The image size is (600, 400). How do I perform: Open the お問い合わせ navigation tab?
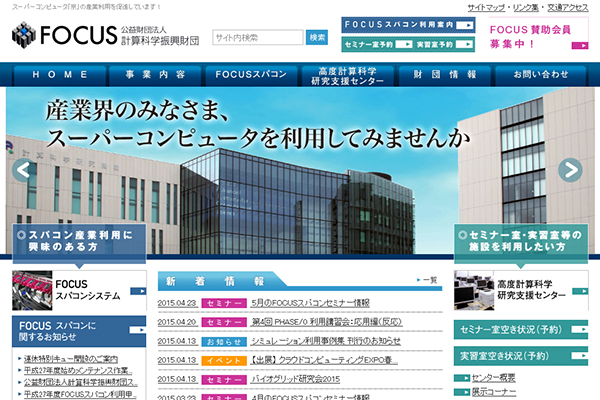(x=541, y=75)
